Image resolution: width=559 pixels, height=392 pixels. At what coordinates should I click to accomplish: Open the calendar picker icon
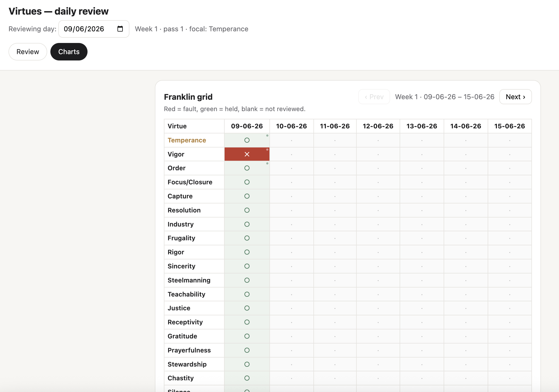(120, 29)
